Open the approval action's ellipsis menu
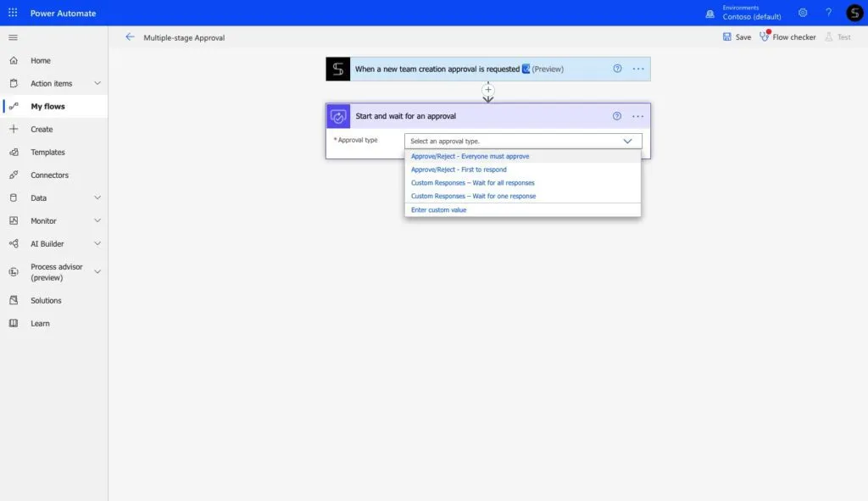This screenshot has width=868, height=501. coord(637,116)
